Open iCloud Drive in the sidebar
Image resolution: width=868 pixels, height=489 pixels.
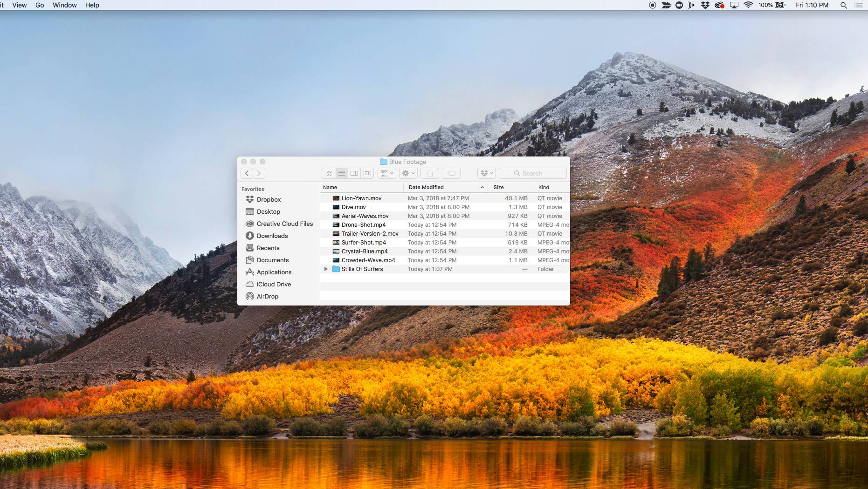pyautogui.click(x=274, y=284)
